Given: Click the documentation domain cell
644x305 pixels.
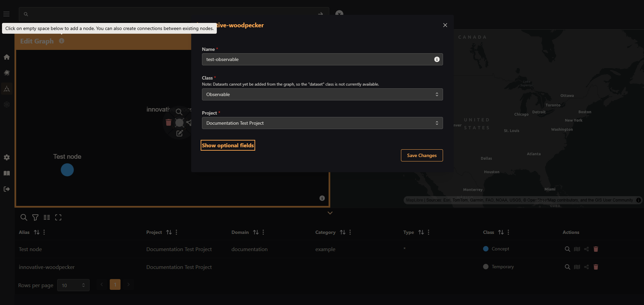Looking at the screenshot, I should click(x=249, y=249).
